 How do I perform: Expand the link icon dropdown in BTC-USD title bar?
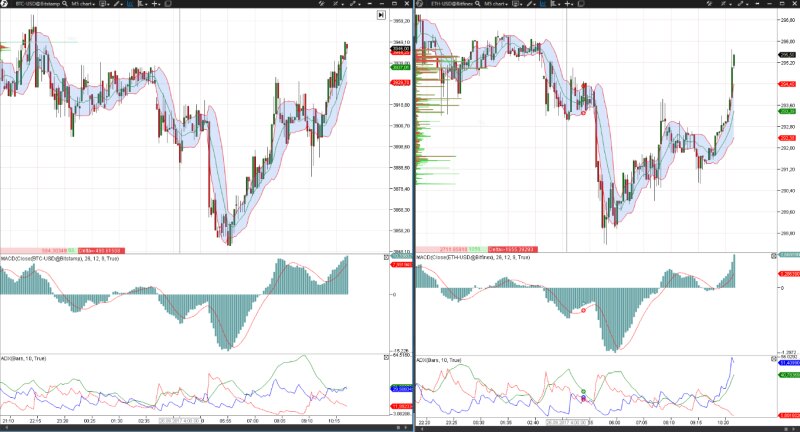click(359, 5)
